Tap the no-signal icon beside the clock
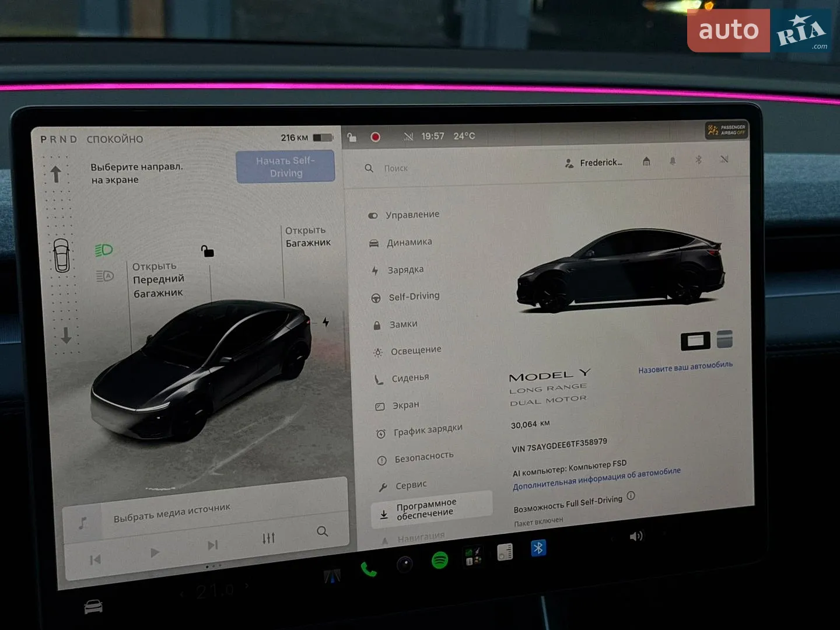 408,136
